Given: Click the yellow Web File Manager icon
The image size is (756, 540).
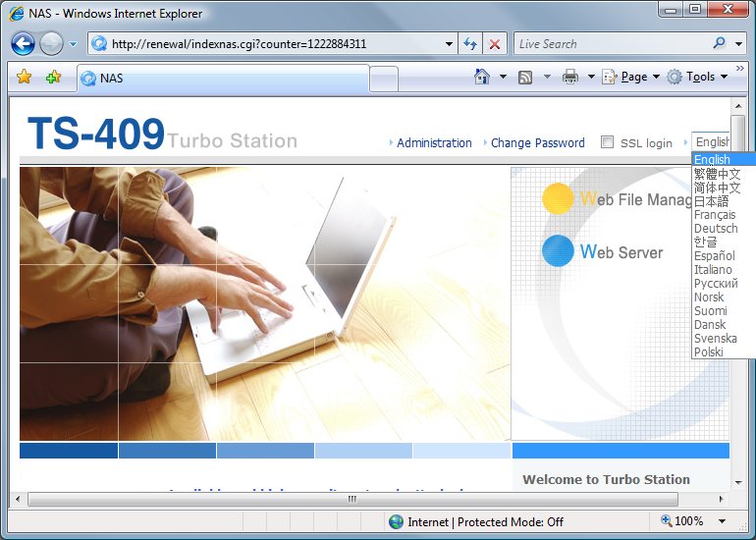Looking at the screenshot, I should pos(558,198).
